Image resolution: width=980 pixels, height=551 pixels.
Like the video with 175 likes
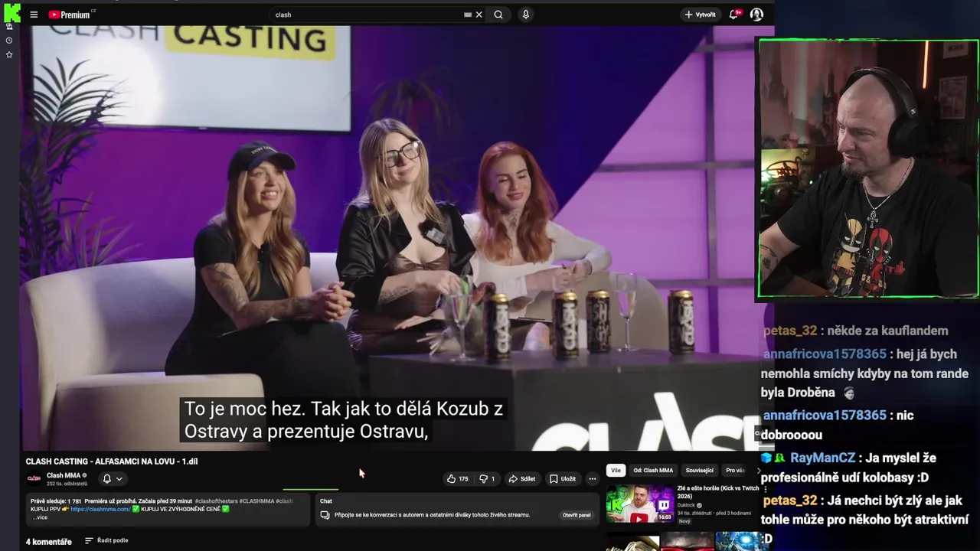[x=458, y=479]
